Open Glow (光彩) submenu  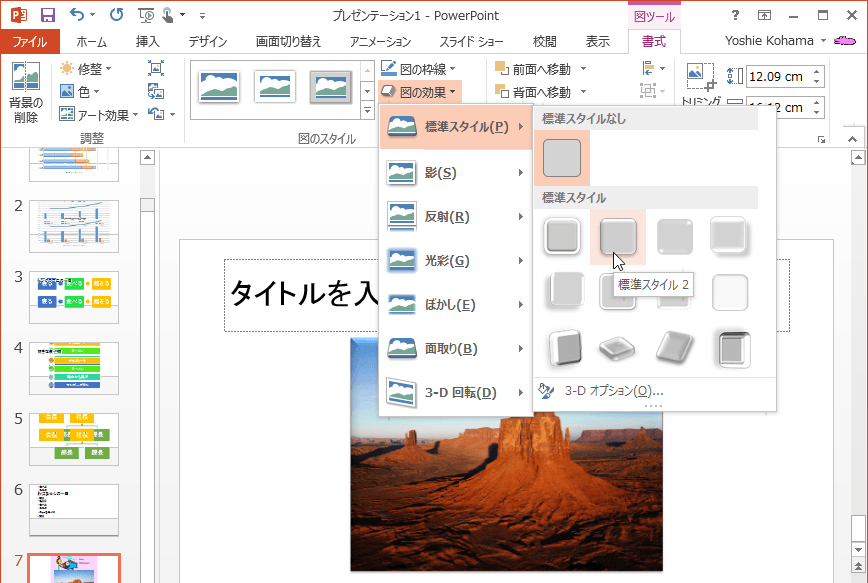click(x=456, y=260)
